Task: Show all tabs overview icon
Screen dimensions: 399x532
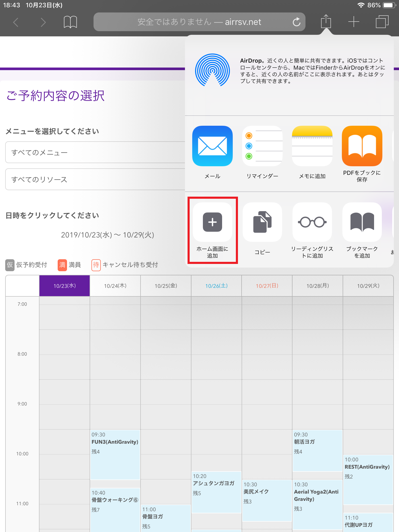Action: (382, 22)
